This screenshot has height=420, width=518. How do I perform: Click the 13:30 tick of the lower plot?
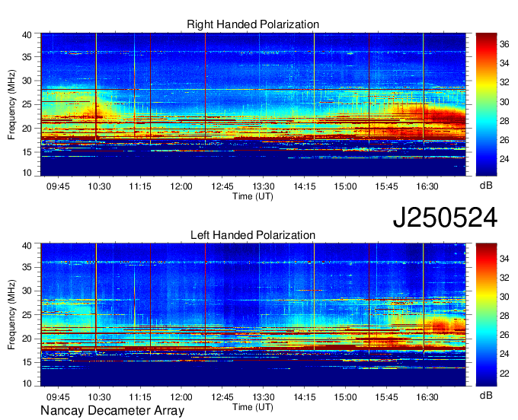coord(264,397)
